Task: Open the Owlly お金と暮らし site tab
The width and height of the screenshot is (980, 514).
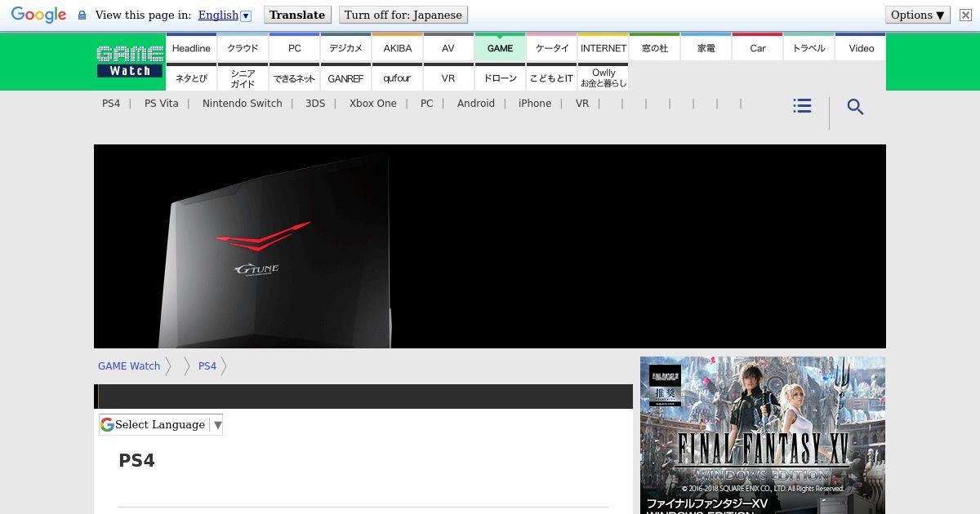Action: [603, 77]
